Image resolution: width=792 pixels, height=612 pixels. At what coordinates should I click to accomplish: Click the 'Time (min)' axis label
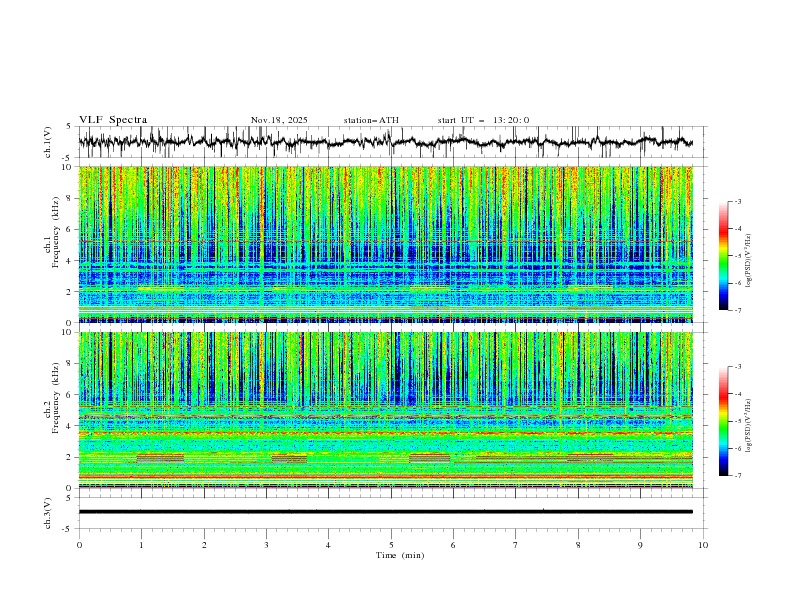(x=400, y=555)
